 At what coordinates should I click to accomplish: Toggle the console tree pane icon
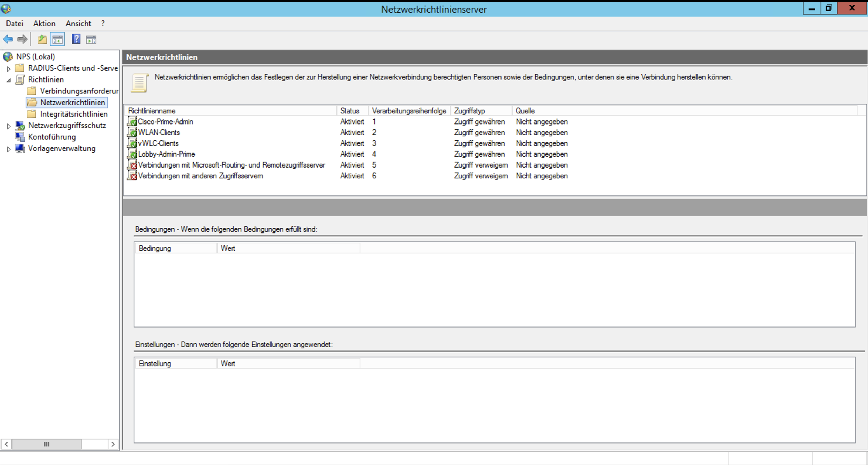point(57,39)
